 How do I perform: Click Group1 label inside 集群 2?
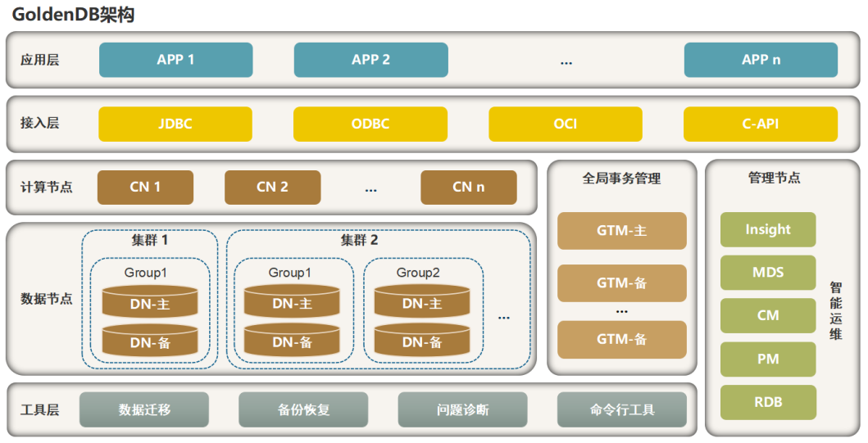coord(290,273)
